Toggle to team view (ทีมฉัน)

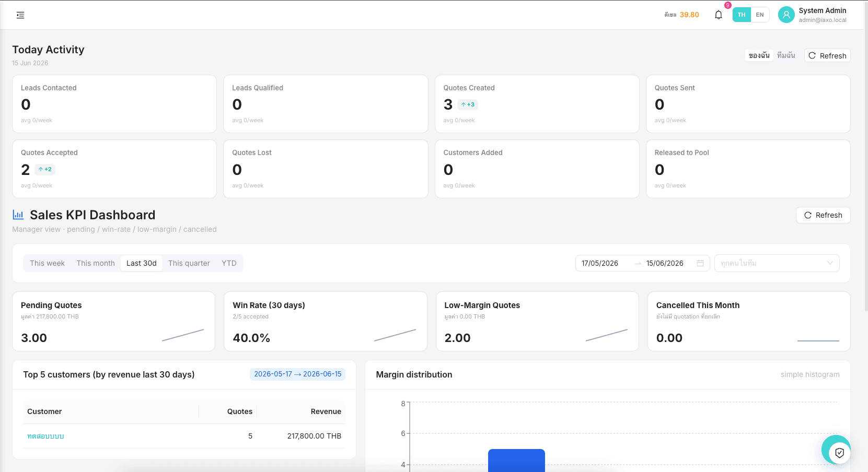click(x=786, y=55)
